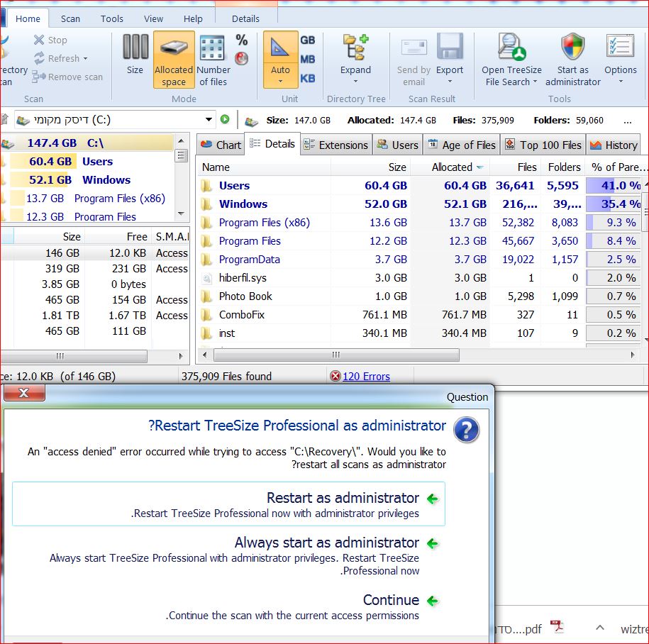
Task: Click the green scan start icon
Action: [x=226, y=120]
